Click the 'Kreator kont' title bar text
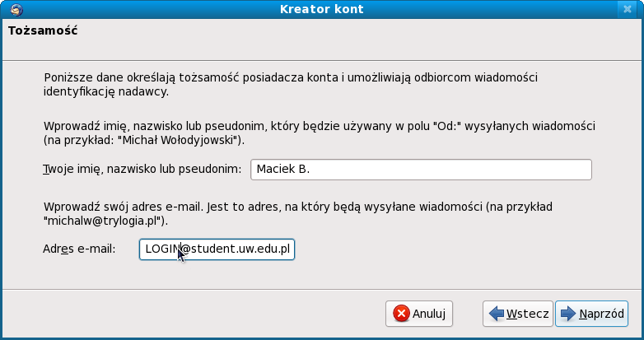The width and height of the screenshot is (644, 340). pyautogui.click(x=322, y=10)
